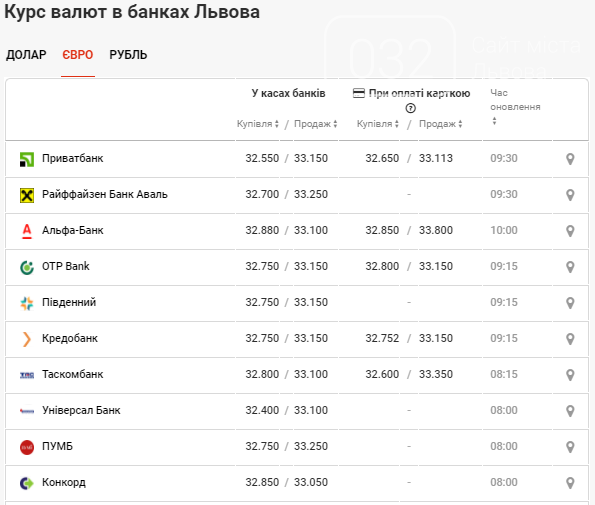Show Конкорд location map pin
Screen dimensions: 595x505
[x=570, y=483]
